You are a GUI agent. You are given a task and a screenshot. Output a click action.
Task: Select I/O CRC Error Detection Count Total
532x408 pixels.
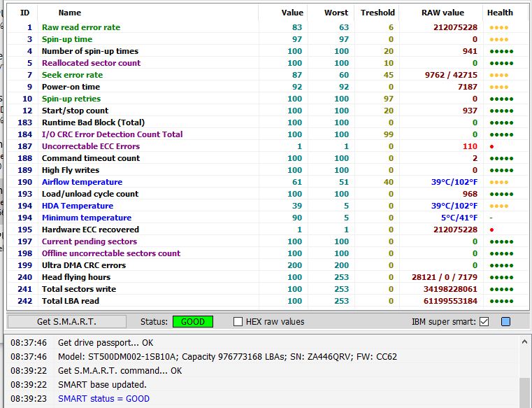tap(268, 134)
